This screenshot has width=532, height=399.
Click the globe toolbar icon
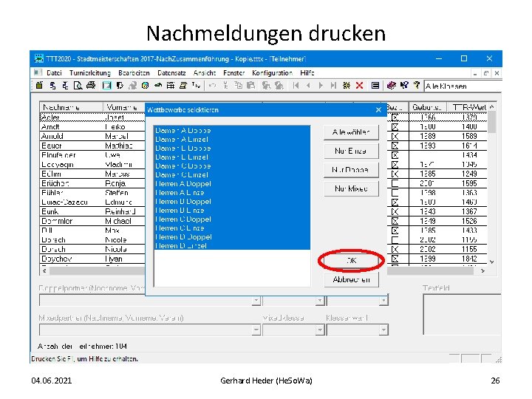146,86
